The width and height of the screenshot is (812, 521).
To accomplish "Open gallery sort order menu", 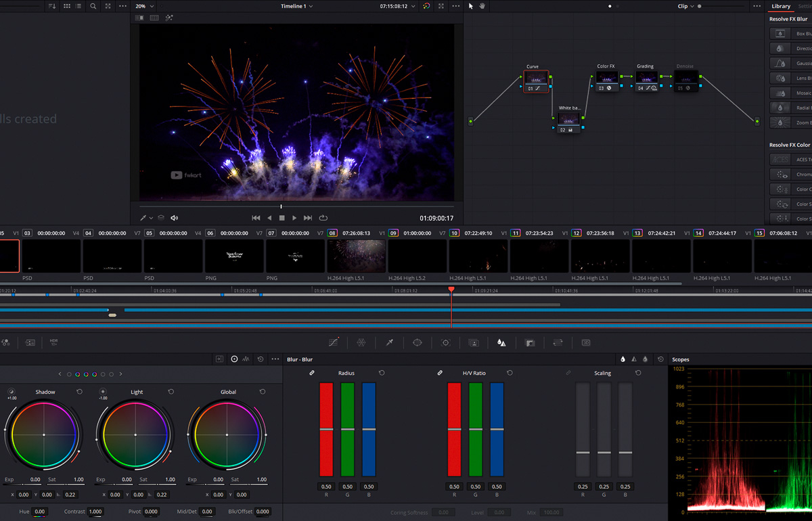I will point(52,6).
